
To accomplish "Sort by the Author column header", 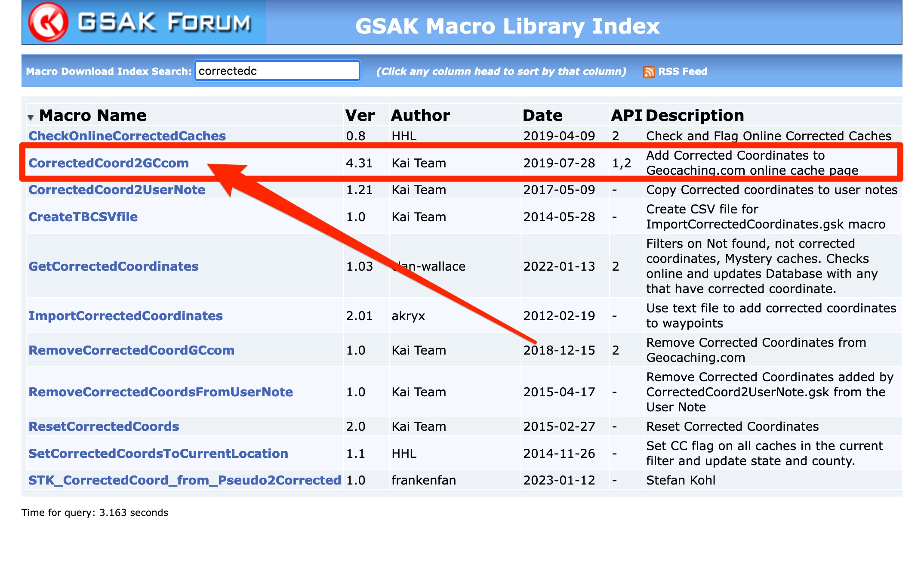I will tap(420, 115).
